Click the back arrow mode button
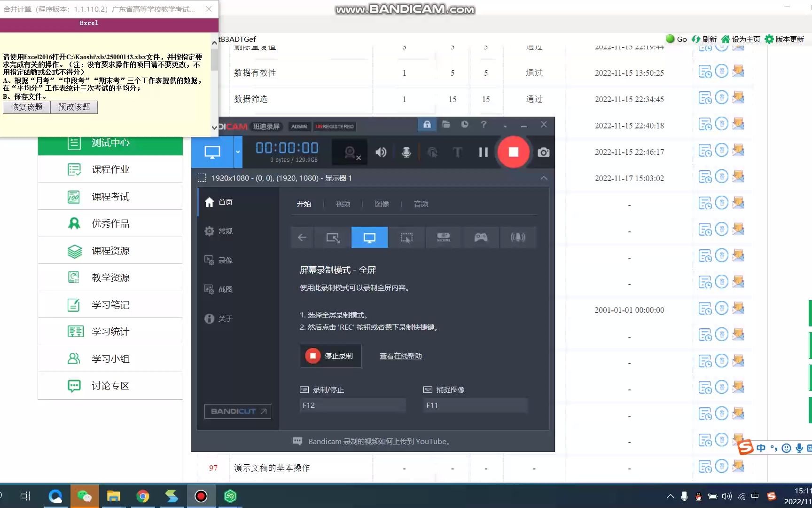Viewport: 812px width, 508px height. tap(302, 238)
